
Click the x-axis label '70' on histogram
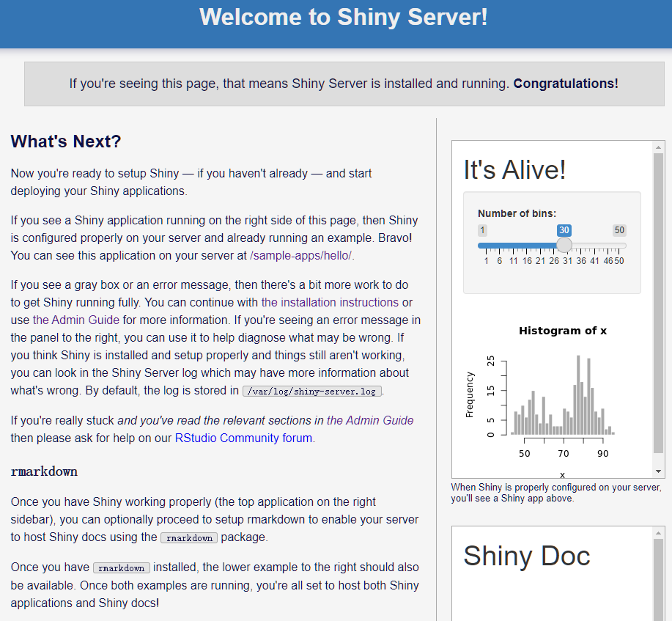(563, 454)
